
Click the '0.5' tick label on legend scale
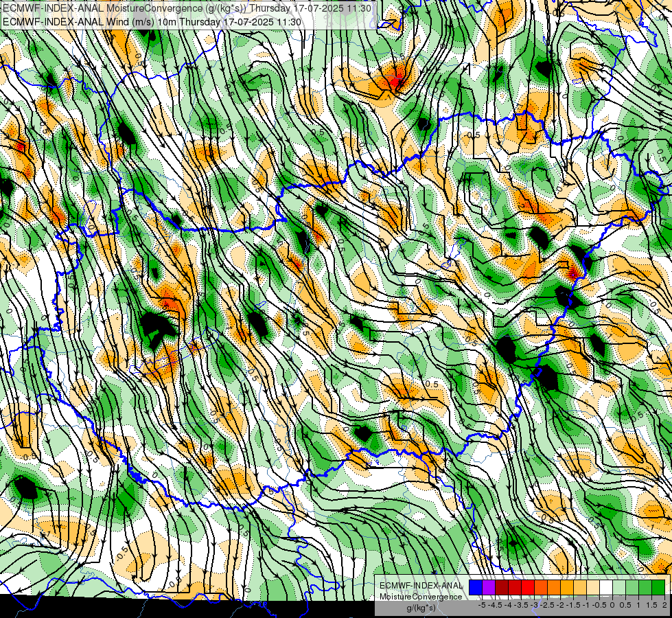pyautogui.click(x=625, y=605)
